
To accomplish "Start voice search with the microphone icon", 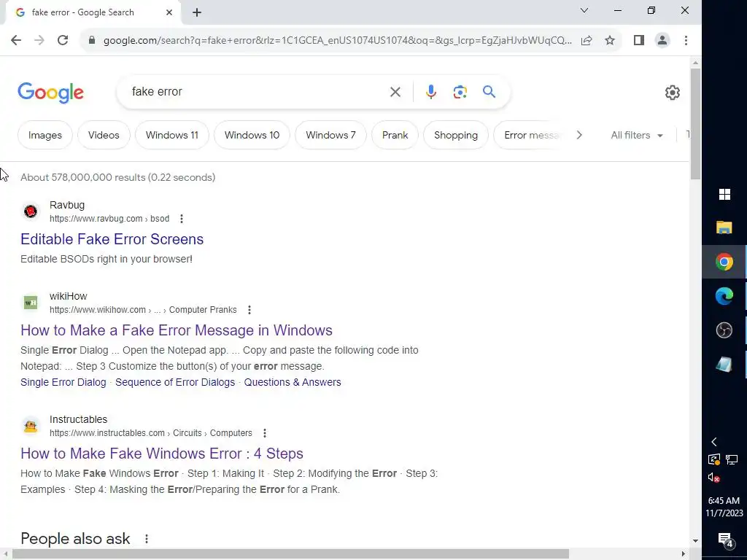I will pyautogui.click(x=431, y=92).
